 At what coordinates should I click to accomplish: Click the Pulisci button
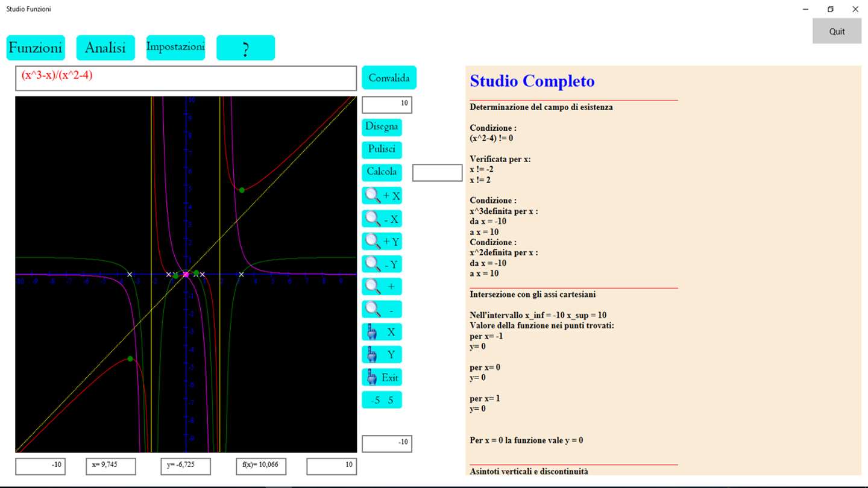coord(382,149)
